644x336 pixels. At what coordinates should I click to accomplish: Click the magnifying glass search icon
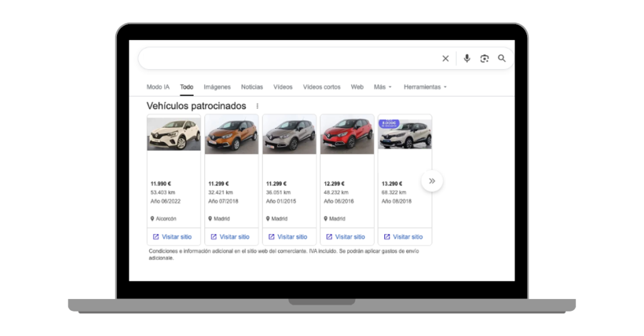tap(502, 58)
